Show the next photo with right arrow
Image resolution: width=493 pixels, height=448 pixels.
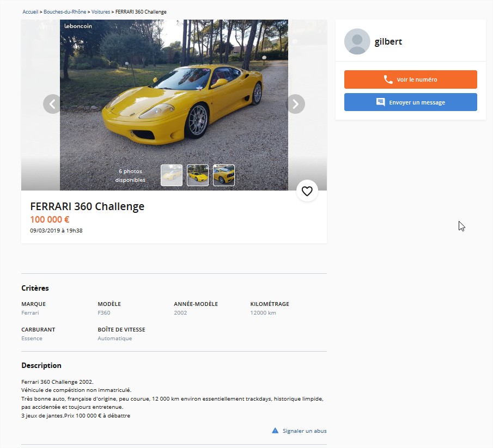point(295,104)
